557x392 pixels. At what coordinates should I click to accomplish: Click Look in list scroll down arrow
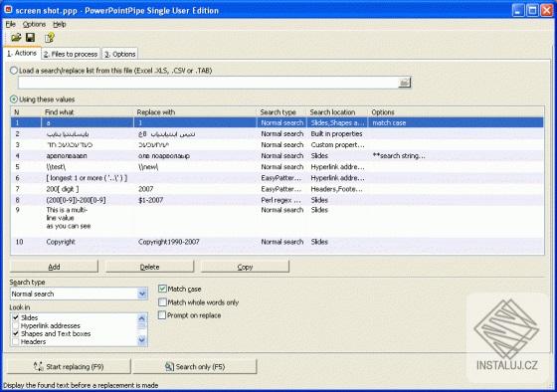coord(141,340)
